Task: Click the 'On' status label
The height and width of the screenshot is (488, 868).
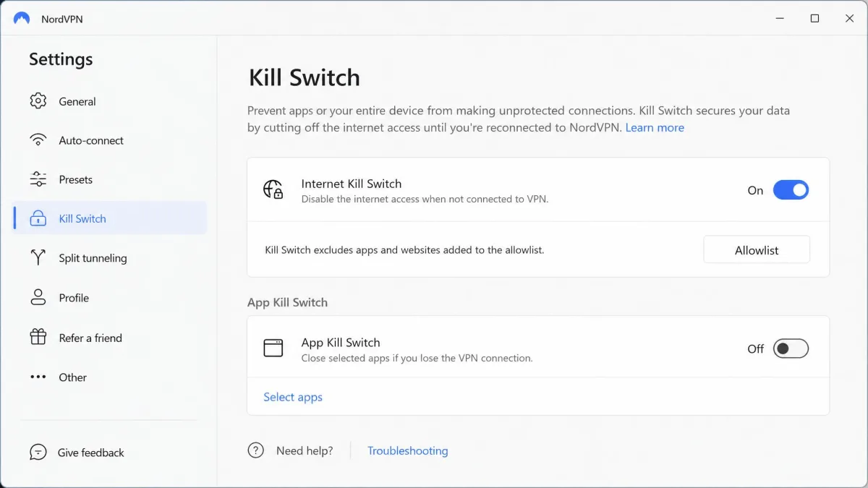Action: (755, 190)
